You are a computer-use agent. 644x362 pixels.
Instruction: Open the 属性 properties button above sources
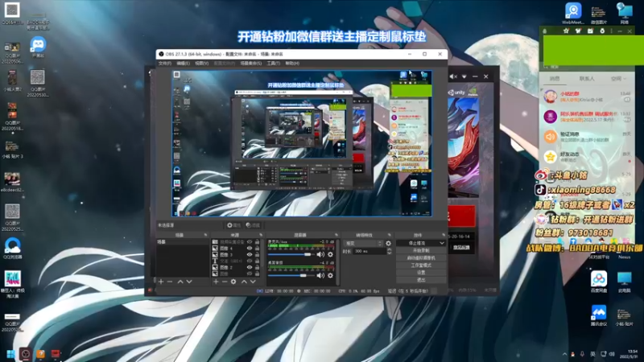point(233,225)
